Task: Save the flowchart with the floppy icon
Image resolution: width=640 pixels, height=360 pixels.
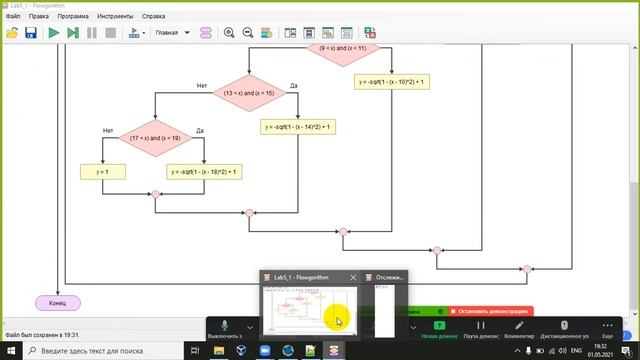Action: [31, 33]
